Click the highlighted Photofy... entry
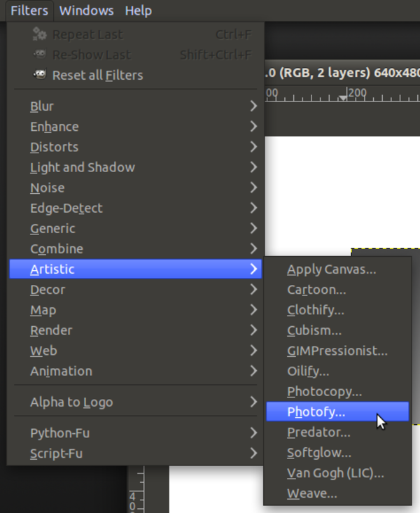The image size is (420, 513). [337, 412]
